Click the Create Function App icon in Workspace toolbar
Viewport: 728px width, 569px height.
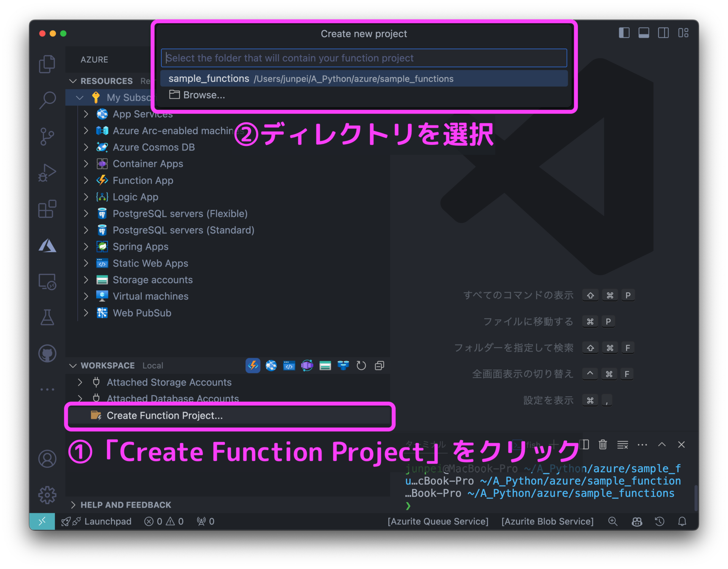[253, 365]
